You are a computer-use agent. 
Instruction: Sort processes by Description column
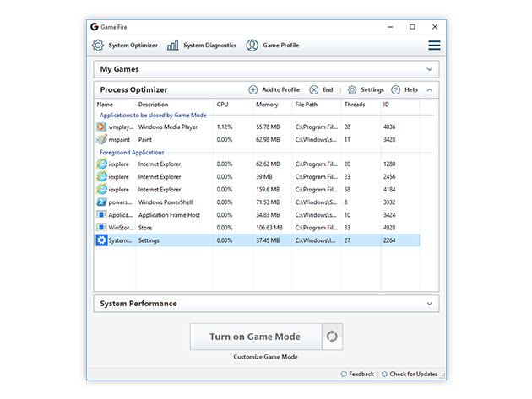(153, 105)
